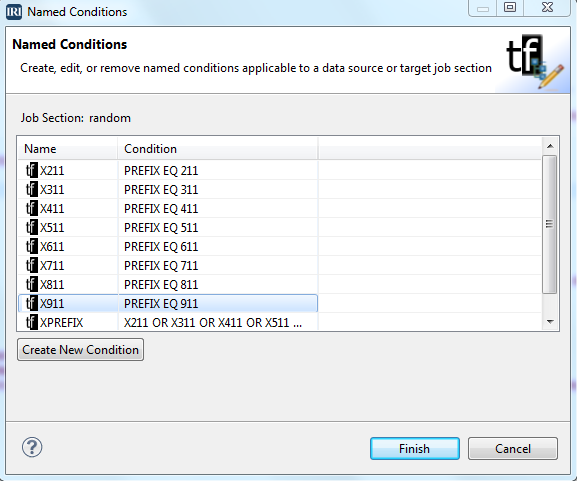This screenshot has width=577, height=481.
Task: Click the tf icon beside X611
Action: tap(32, 247)
